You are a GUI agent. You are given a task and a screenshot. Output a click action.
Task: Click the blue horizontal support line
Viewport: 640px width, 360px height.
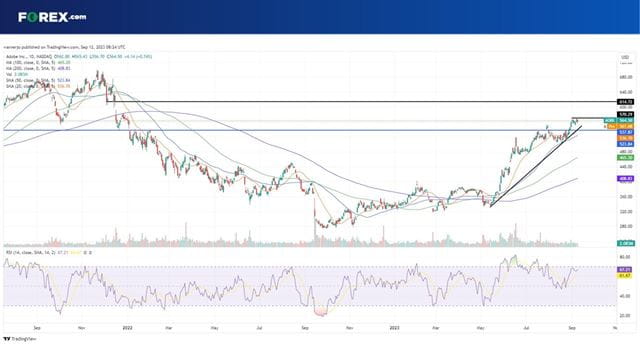(310, 130)
